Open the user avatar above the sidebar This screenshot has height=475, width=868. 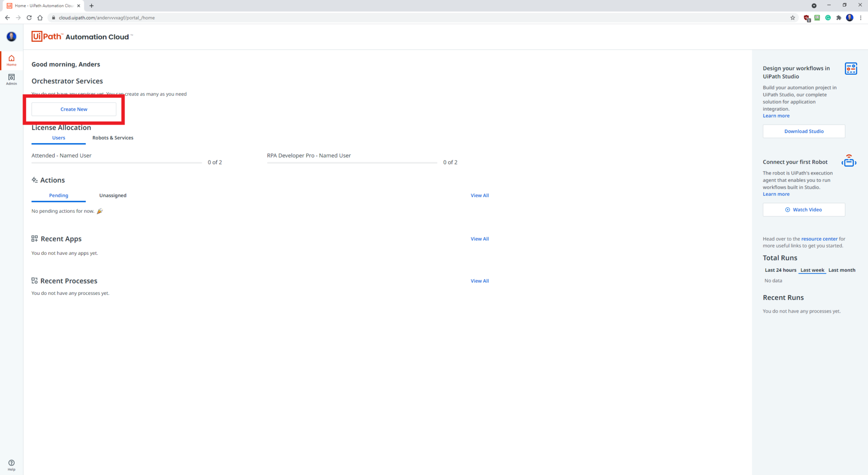[11, 36]
